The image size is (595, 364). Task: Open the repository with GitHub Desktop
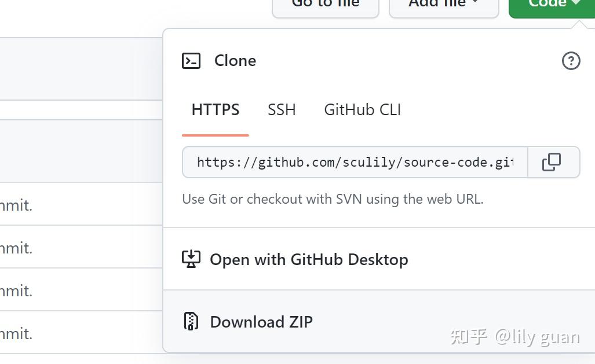click(x=308, y=259)
